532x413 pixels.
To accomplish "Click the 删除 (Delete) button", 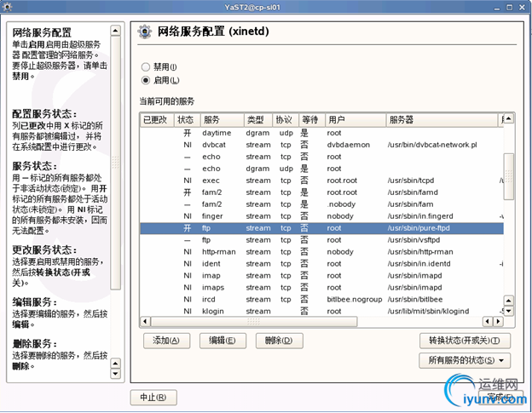I will click(x=279, y=341).
